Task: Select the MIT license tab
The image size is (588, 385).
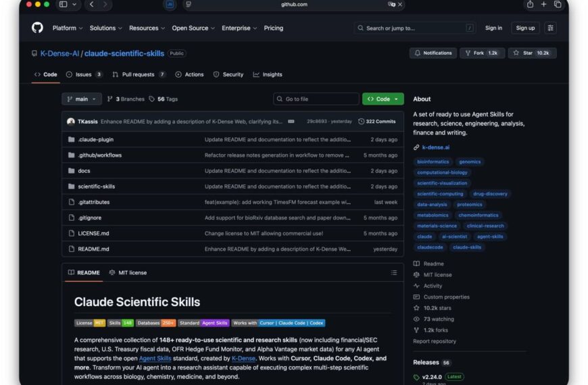Action: tap(128, 272)
